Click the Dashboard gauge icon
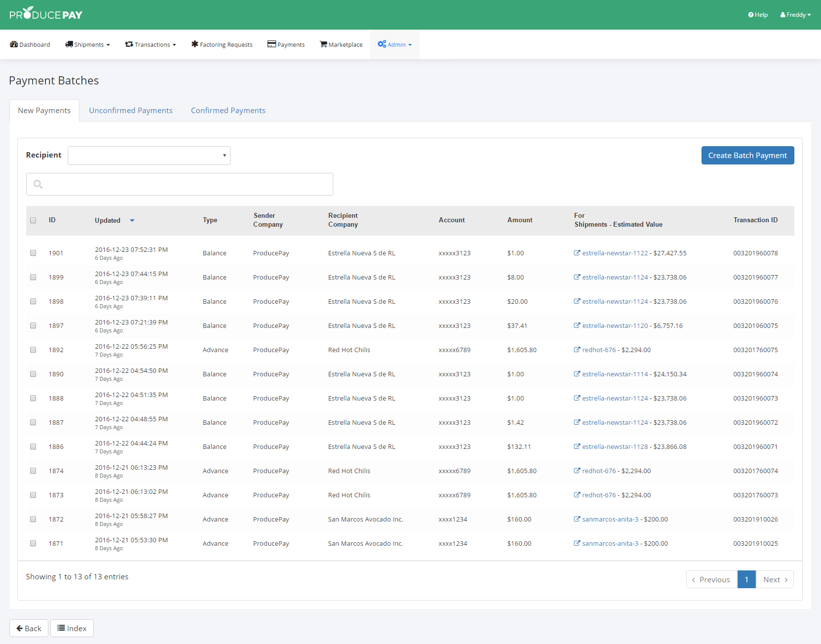 click(x=14, y=44)
